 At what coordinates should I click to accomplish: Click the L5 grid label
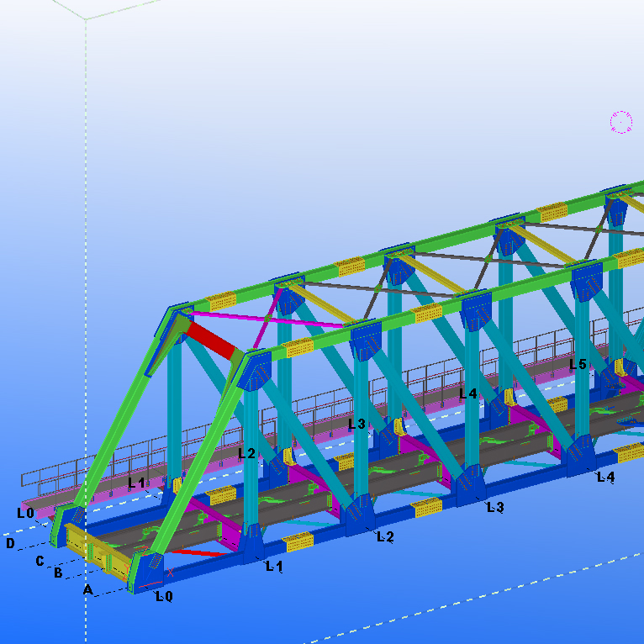[578, 364]
